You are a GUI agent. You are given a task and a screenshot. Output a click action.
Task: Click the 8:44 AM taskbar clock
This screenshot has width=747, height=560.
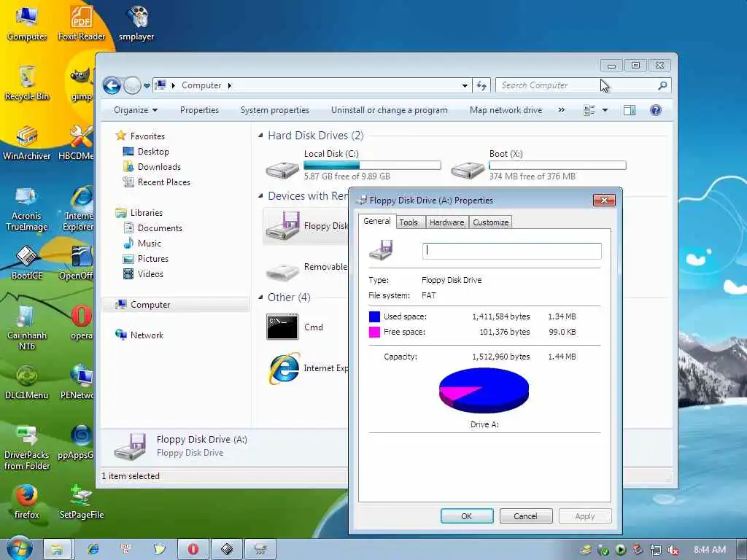(709, 550)
